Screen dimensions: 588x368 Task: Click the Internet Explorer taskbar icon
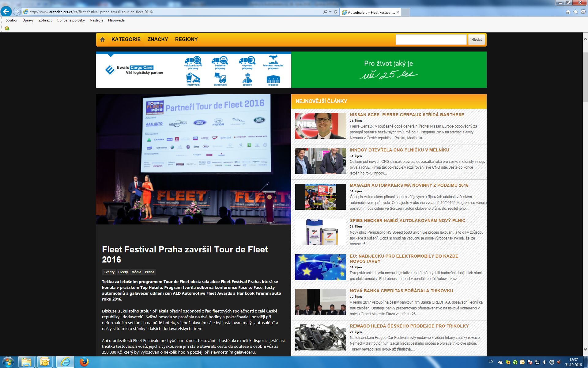[65, 362]
